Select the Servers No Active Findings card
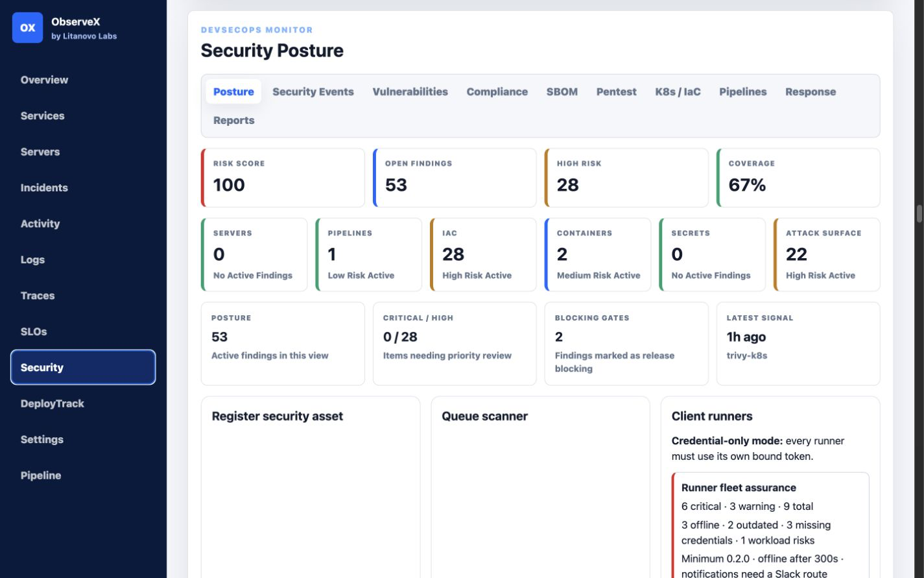The image size is (924, 578). coord(254,254)
